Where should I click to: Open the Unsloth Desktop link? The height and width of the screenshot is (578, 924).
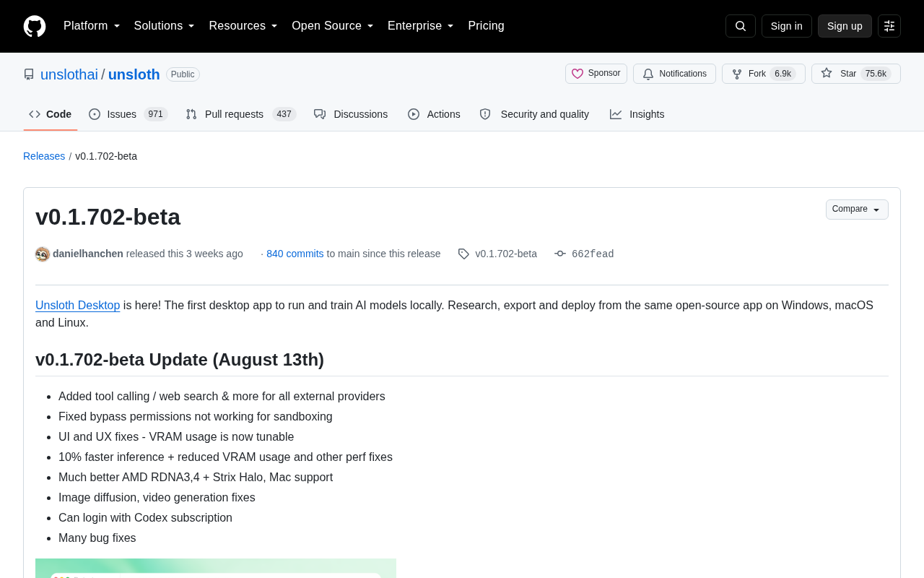pos(78,305)
